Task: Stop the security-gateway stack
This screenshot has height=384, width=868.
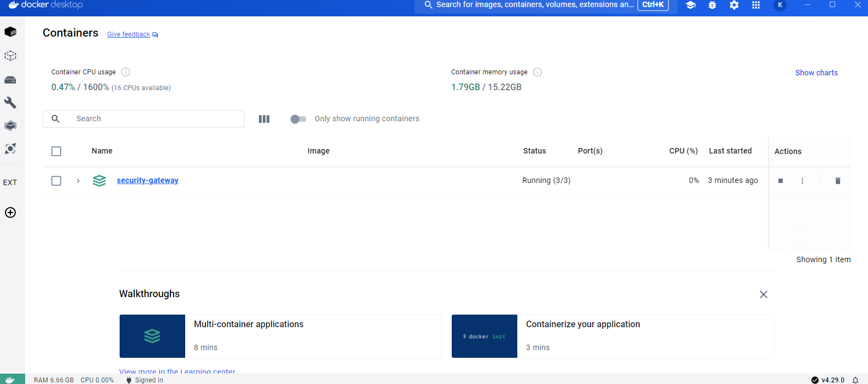Action: tap(781, 181)
